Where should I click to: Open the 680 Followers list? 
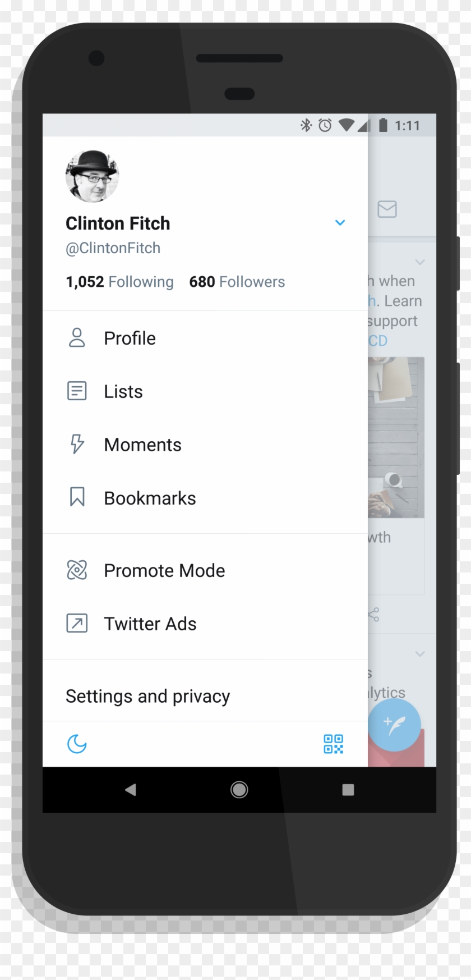pos(237,281)
